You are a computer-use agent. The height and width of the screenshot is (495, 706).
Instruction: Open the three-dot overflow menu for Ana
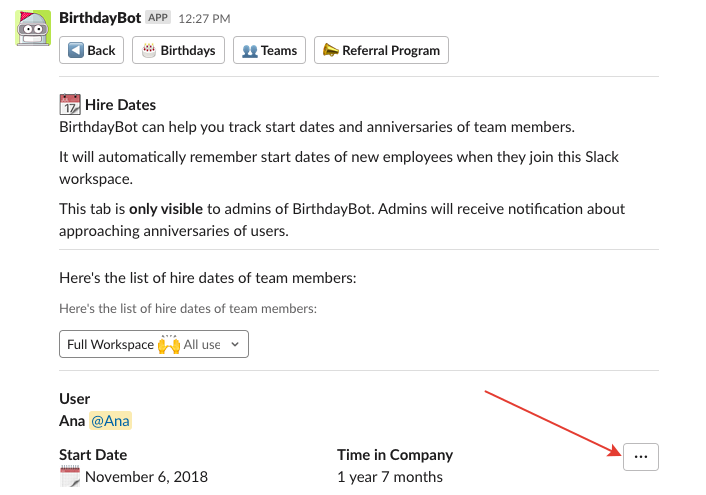pyautogui.click(x=641, y=456)
